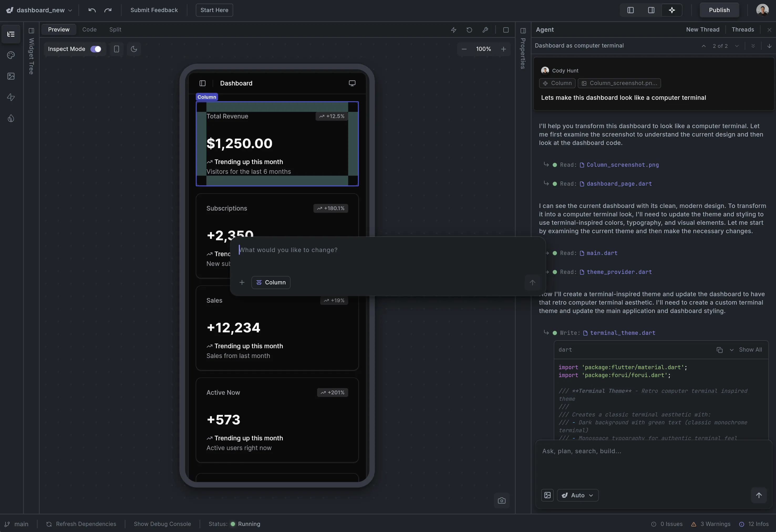Switch to the Split view tab
This screenshot has width=776, height=532.
click(x=115, y=29)
